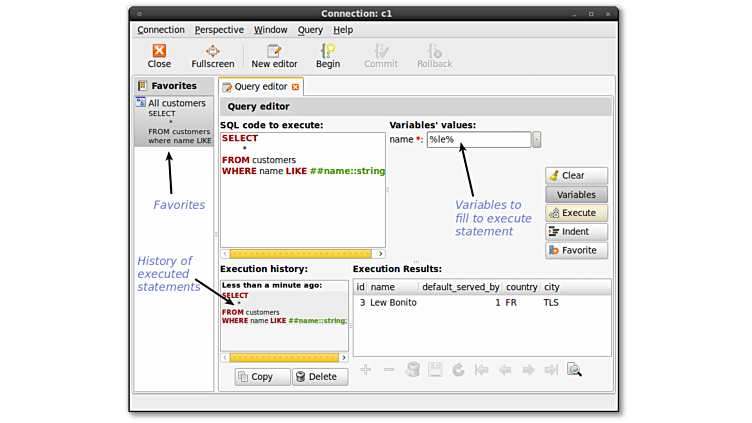Viewport: 752px width, 423px height.
Task: Click the refresh icon under the results
Action: pyautogui.click(x=458, y=370)
